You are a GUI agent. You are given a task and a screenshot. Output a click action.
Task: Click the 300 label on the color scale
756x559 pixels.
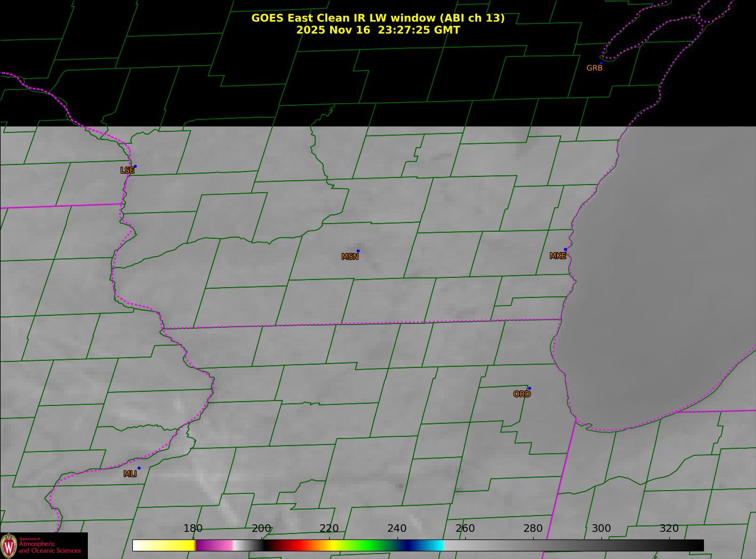pos(601,529)
